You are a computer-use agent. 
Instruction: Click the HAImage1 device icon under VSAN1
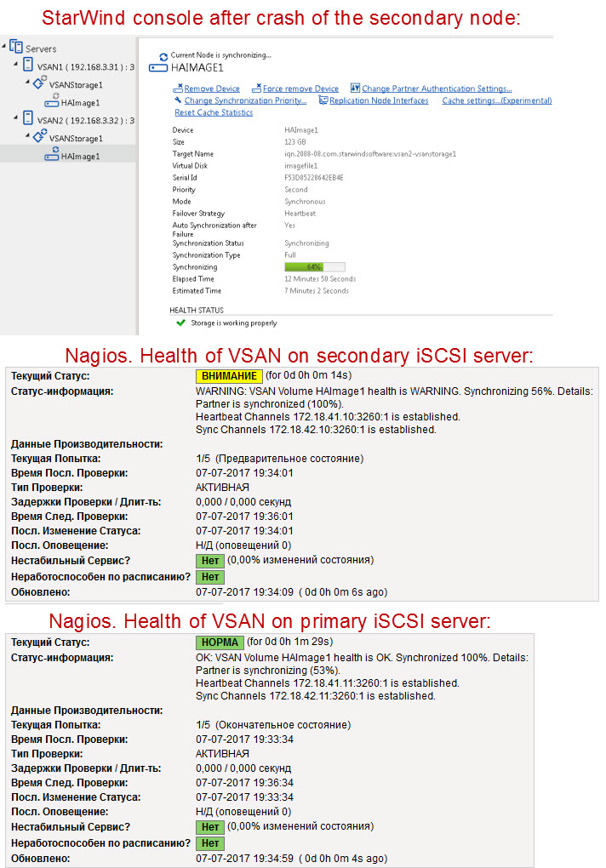coord(51,101)
